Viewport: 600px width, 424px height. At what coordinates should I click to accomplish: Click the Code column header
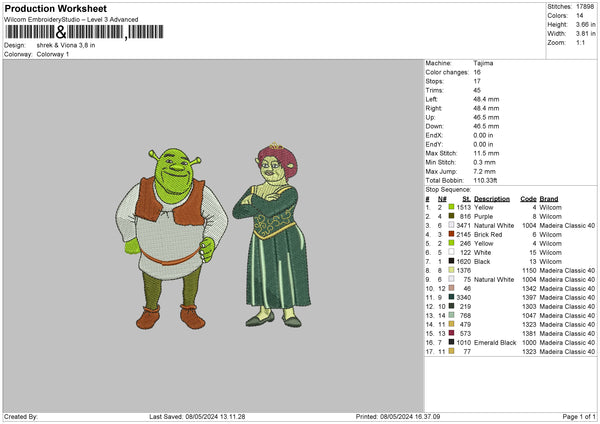click(529, 198)
